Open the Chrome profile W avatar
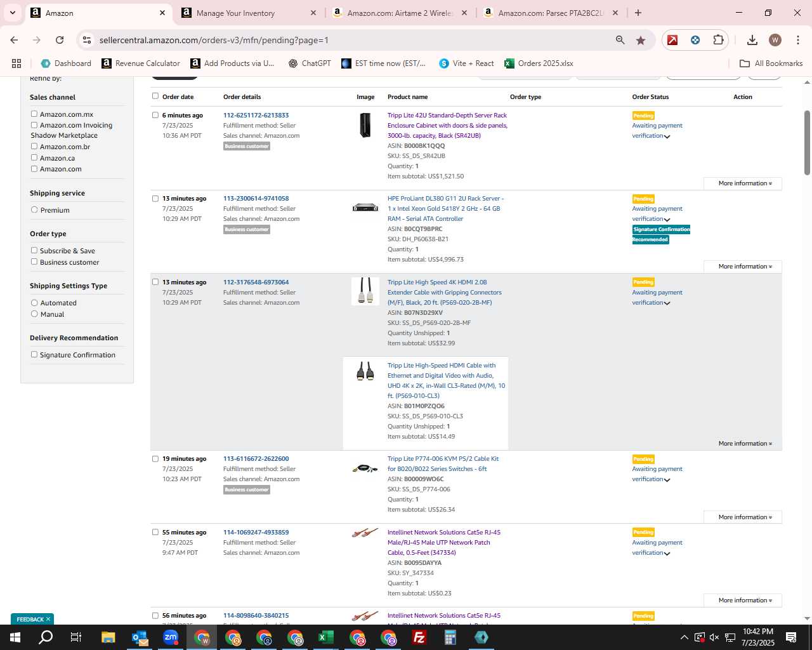 (775, 40)
